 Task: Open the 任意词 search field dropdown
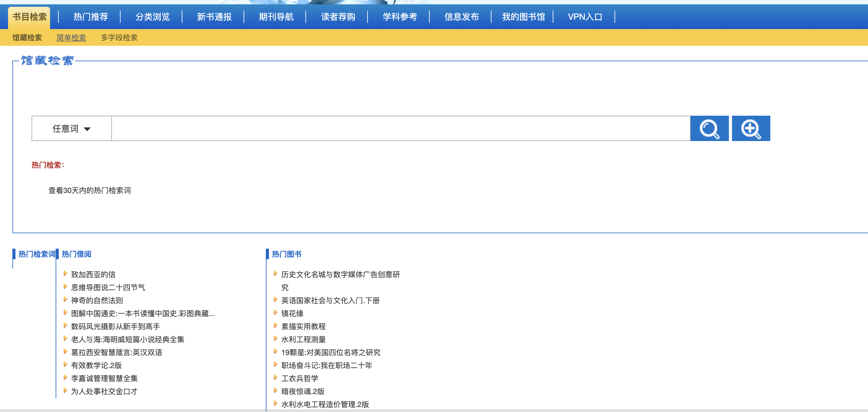tap(71, 128)
